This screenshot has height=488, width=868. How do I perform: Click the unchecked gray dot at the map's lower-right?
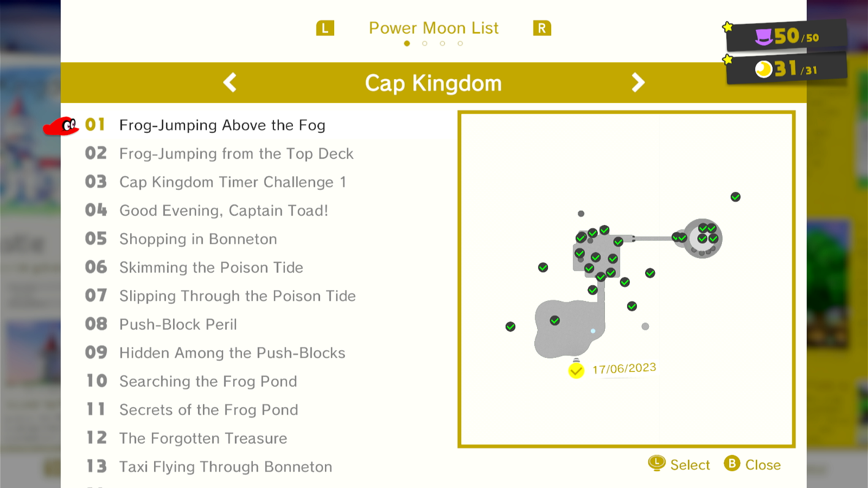[645, 326]
